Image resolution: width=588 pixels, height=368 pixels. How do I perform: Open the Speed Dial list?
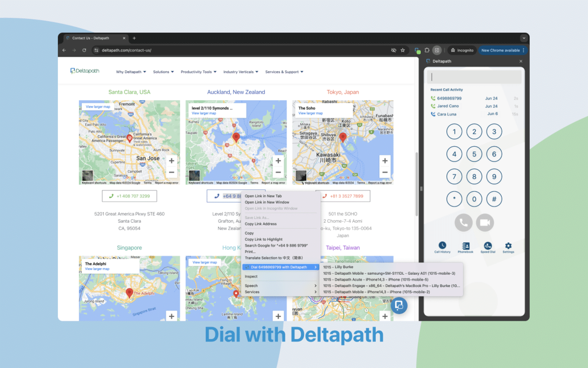tap(488, 247)
